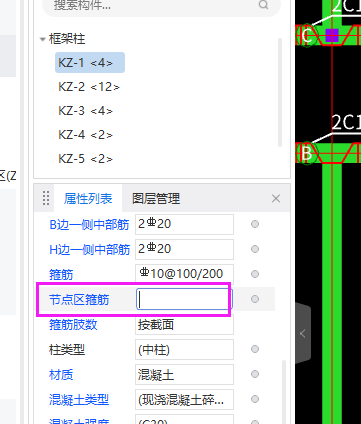
Task: Click the properties panel drag handle icon
Action: 46,198
